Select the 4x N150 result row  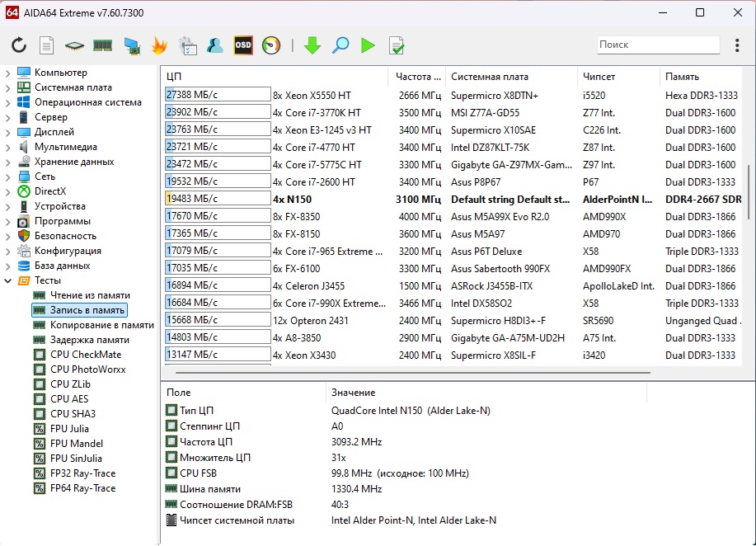point(453,200)
